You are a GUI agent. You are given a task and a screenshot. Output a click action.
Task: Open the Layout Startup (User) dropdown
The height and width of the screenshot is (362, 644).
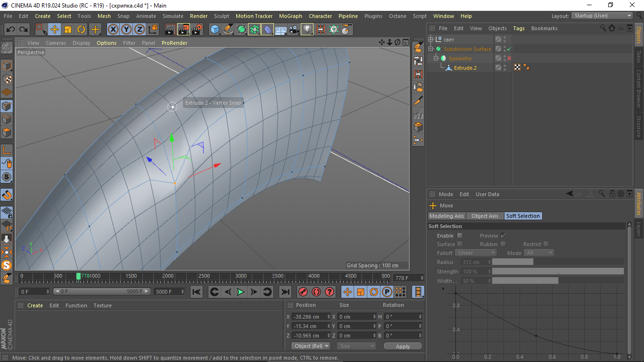tap(602, 16)
